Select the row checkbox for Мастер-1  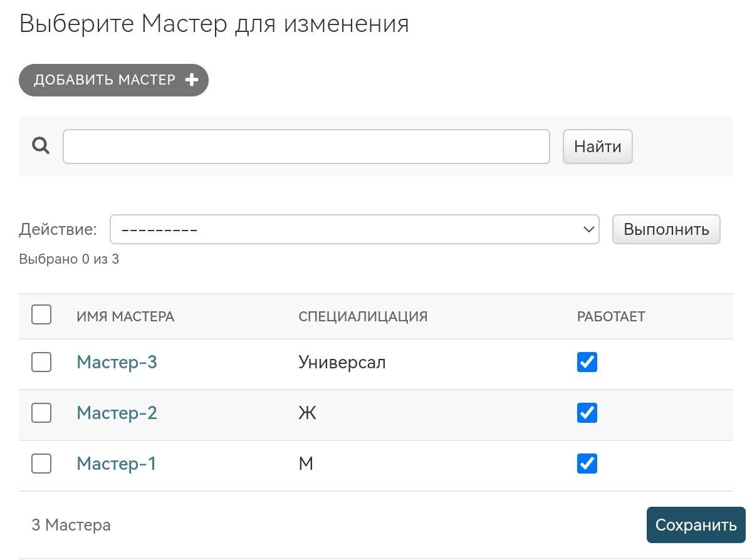click(x=41, y=464)
